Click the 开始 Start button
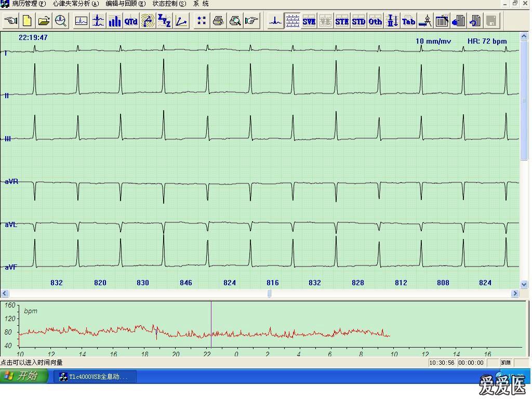Image resolution: width=532 pixels, height=399 pixels. click(x=24, y=376)
